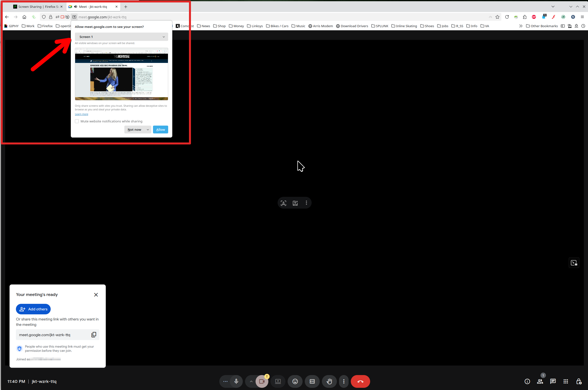
Task: Expand audio settings chevron beside camera
Action: [251, 381]
